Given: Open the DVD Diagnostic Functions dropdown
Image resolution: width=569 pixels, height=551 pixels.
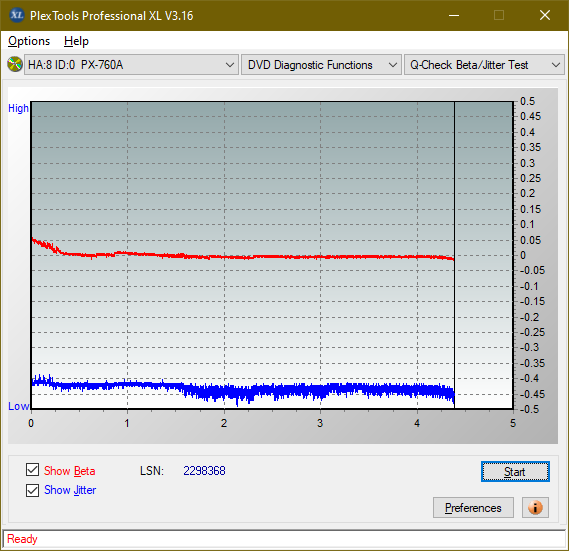Looking at the screenshot, I should coord(321,65).
